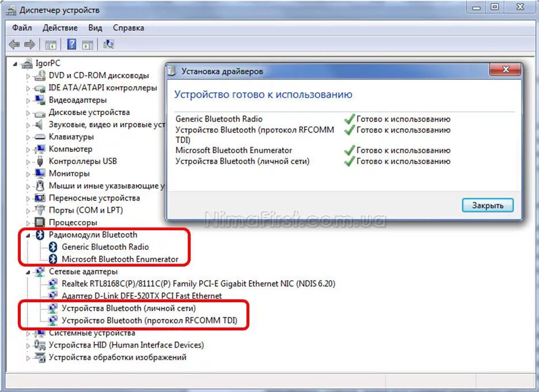Collapse the Радиомодули Bluetooth node
The image size is (539, 392).
28,235
